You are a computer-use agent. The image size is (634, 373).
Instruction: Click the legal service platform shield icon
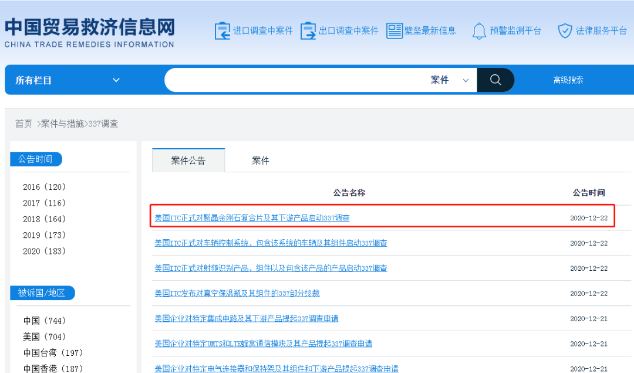565,31
